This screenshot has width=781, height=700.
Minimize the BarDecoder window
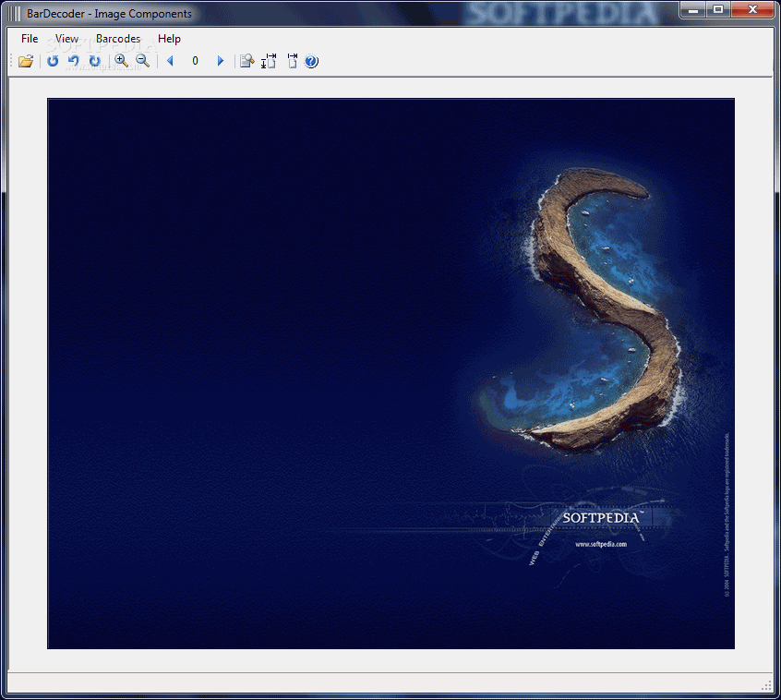coord(693,9)
